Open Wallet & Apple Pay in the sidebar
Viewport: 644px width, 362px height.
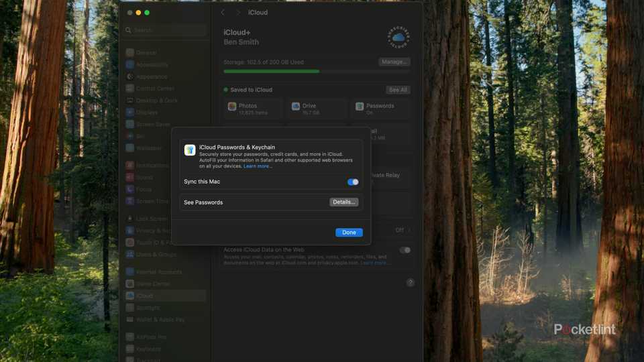click(166, 319)
